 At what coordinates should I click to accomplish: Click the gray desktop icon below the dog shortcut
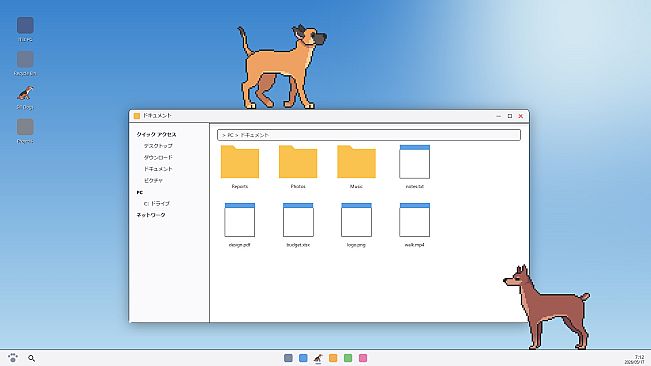tap(25, 127)
